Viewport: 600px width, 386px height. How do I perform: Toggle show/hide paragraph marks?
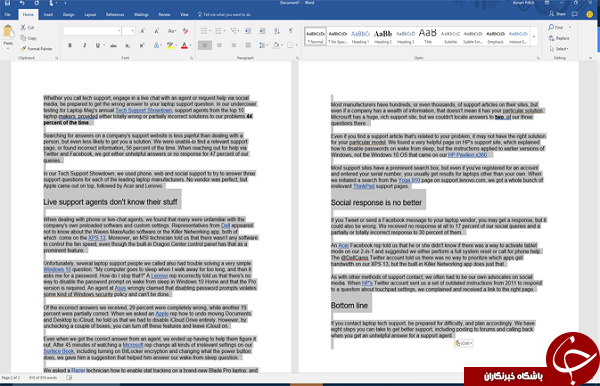point(291,31)
